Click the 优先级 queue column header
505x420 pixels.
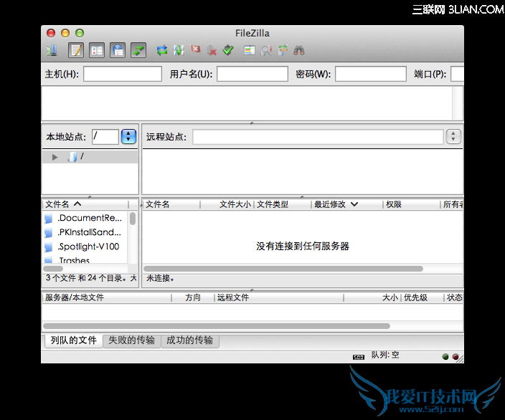pyautogui.click(x=422, y=297)
